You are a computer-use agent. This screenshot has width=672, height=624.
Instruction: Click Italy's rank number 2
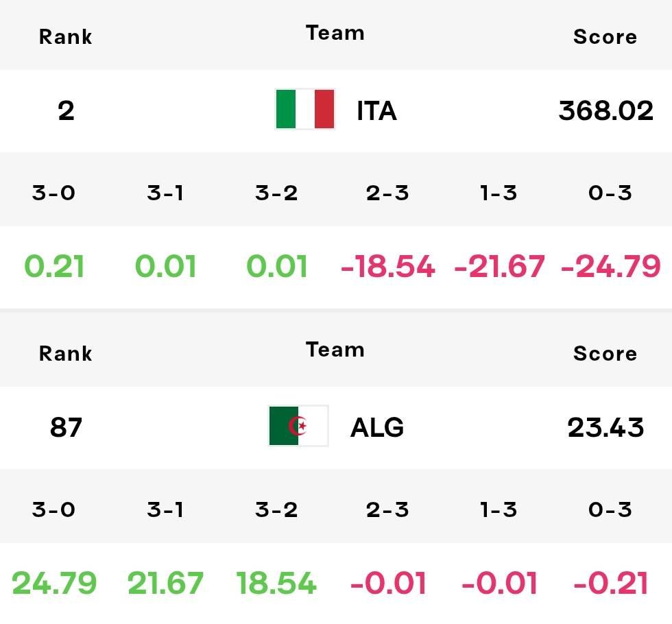(x=66, y=110)
